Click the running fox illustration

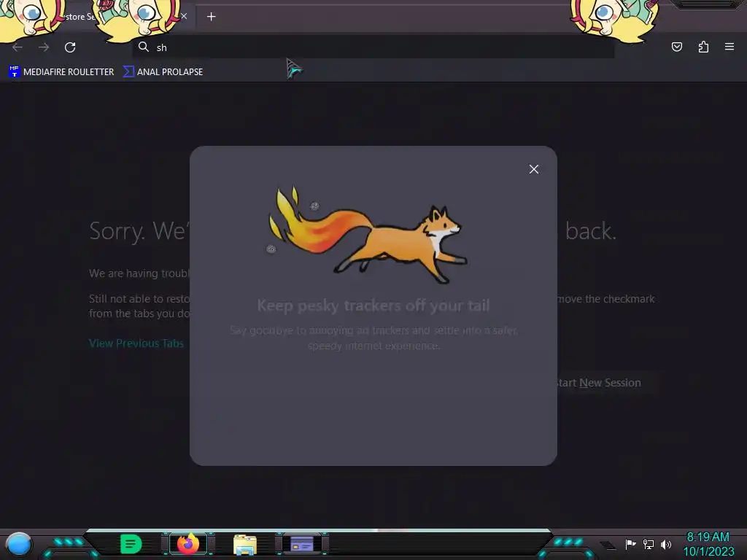tap(368, 236)
